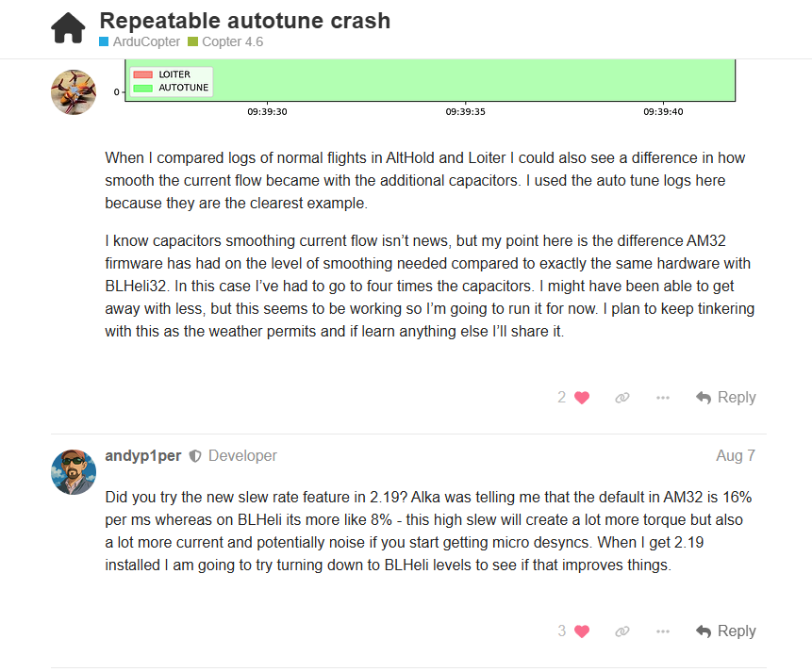Screen dimensions: 812x672
Task: Reply to andyp1per's post
Action: click(726, 631)
